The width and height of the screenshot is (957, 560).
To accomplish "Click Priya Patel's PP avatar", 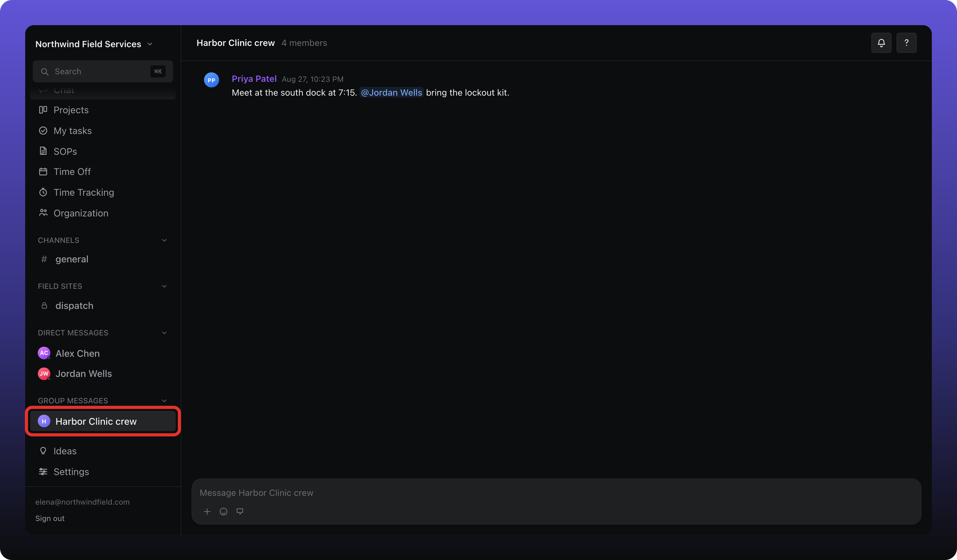I will click(211, 80).
